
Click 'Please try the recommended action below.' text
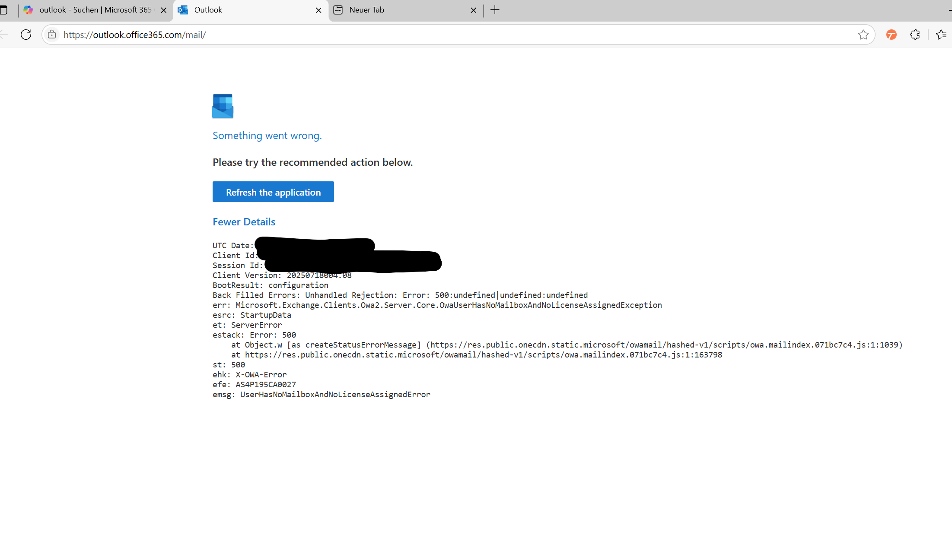point(312,162)
